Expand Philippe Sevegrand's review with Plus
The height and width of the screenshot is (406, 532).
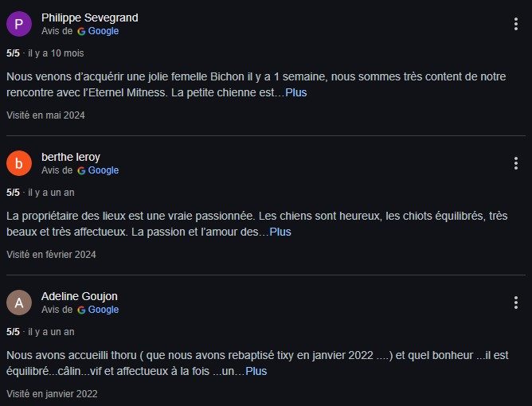pos(296,92)
